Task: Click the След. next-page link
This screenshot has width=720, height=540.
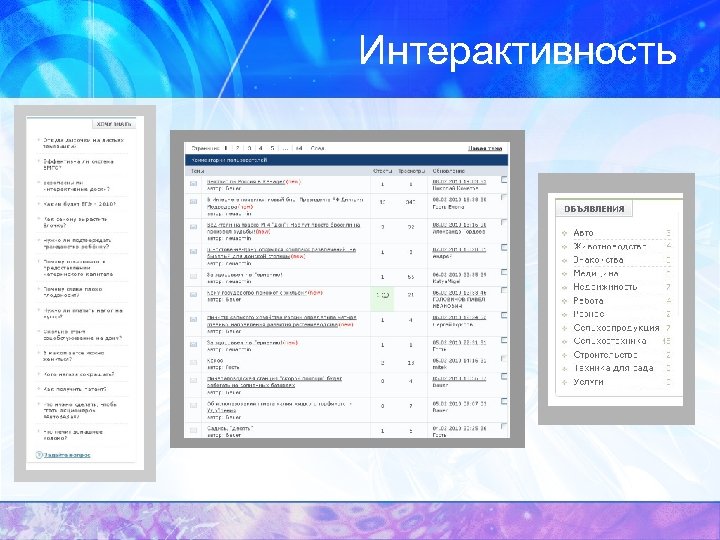Action: pyautogui.click(x=318, y=148)
